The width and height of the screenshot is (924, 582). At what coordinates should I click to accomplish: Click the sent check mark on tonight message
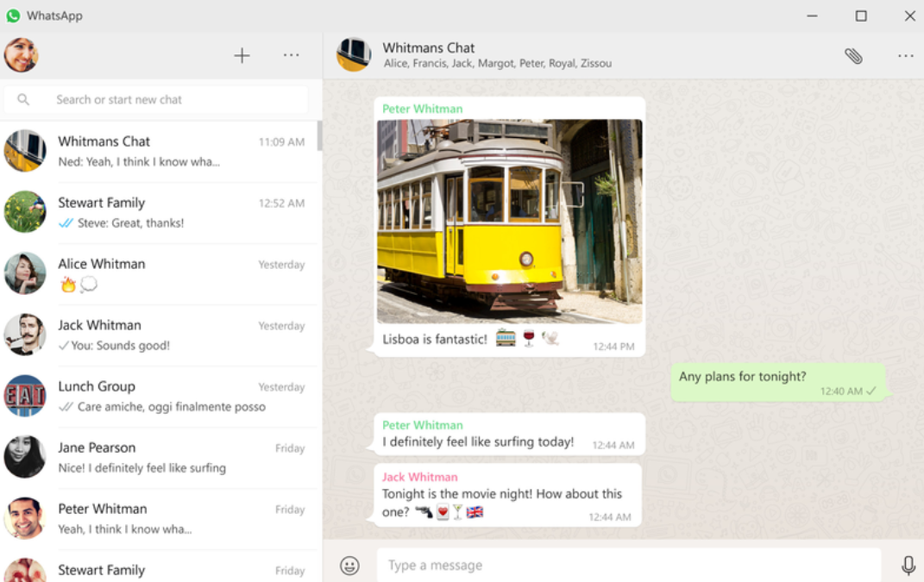[x=871, y=391]
